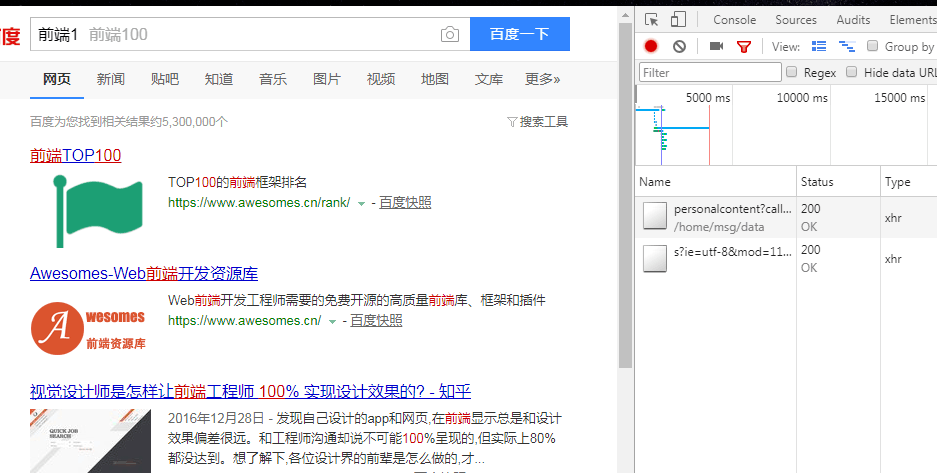Click the green flag result thumbnail
The height and width of the screenshot is (473, 937).
(97, 211)
